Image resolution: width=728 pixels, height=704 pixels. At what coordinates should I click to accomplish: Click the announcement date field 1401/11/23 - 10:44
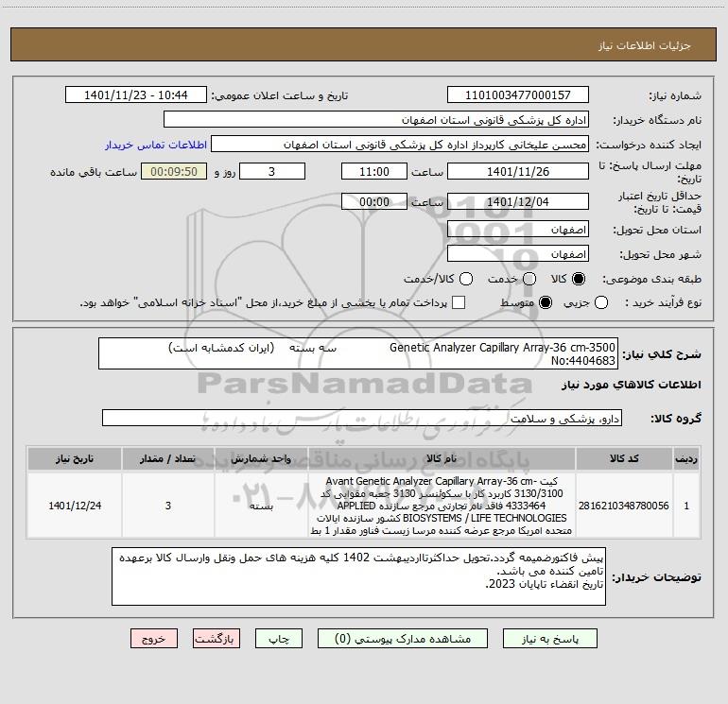(x=136, y=94)
